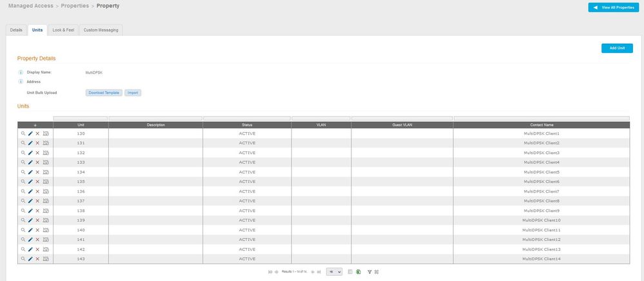Open the column chooser icon below the table
The width and height of the screenshot is (644, 281).
pyautogui.click(x=350, y=272)
